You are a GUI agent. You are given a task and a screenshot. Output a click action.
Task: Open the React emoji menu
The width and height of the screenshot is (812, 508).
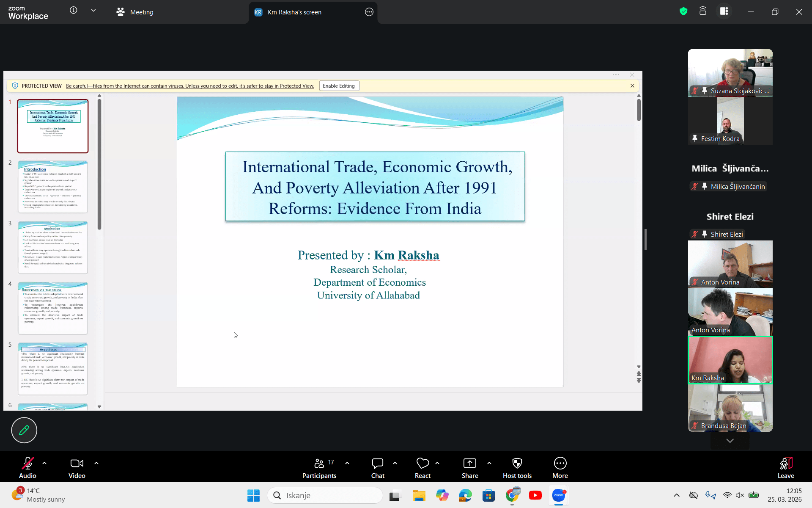tap(422, 464)
